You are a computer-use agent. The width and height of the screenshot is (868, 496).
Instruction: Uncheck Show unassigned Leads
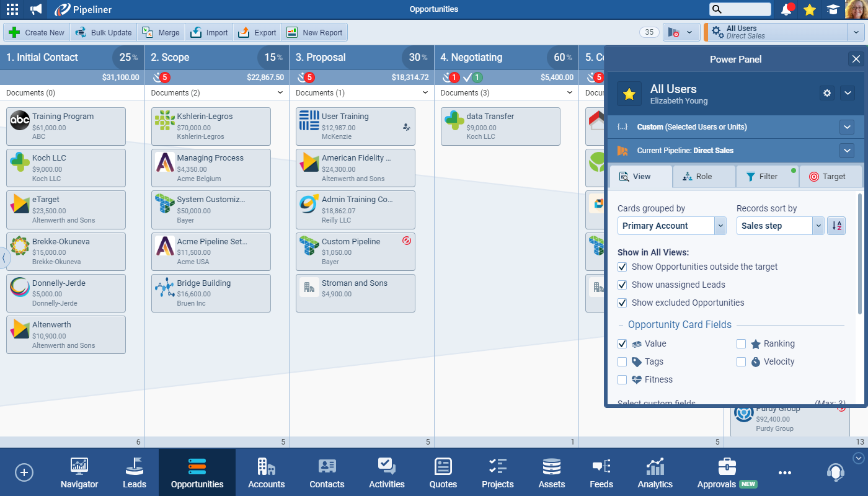622,285
